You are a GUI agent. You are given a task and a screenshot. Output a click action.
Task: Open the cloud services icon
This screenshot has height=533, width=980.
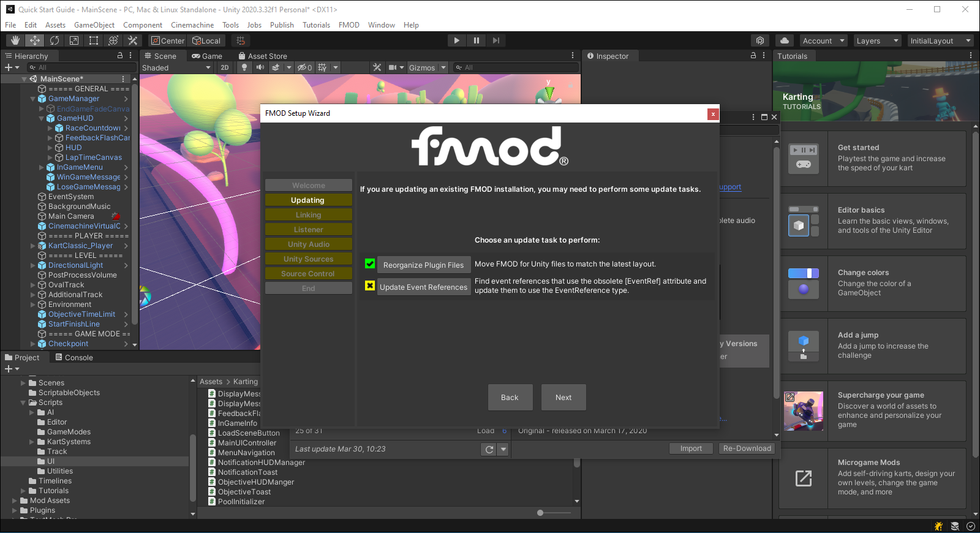(784, 40)
